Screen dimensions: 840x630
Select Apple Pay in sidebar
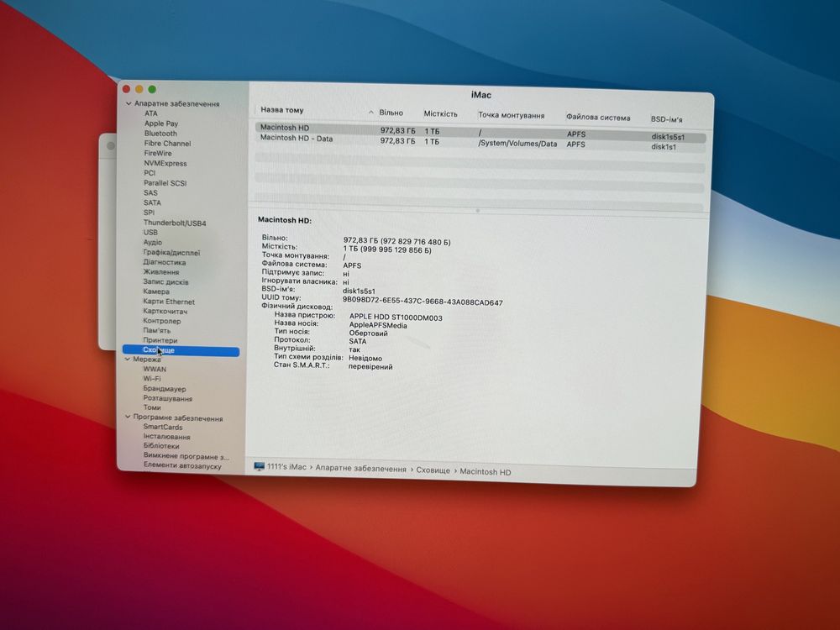(160, 123)
